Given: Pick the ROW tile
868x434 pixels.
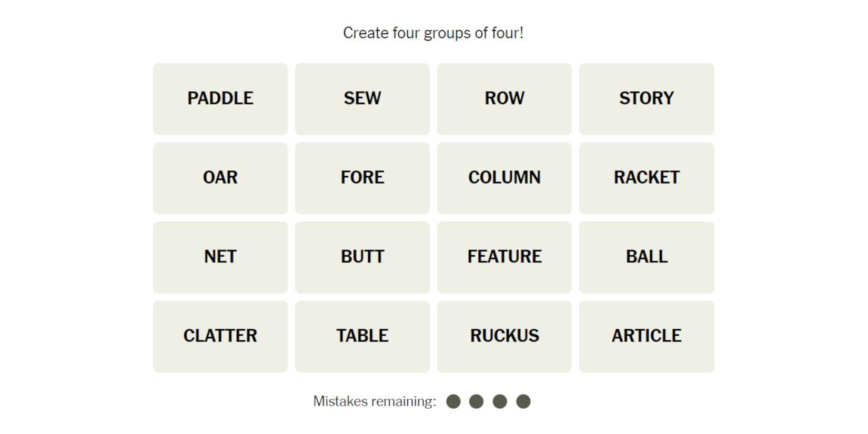Looking at the screenshot, I should tap(504, 99).
